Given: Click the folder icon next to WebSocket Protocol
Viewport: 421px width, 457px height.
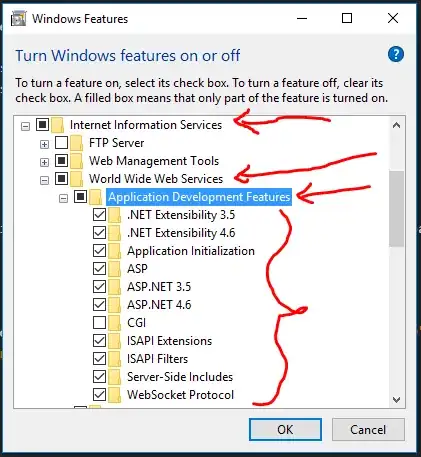Looking at the screenshot, I should tap(115, 395).
